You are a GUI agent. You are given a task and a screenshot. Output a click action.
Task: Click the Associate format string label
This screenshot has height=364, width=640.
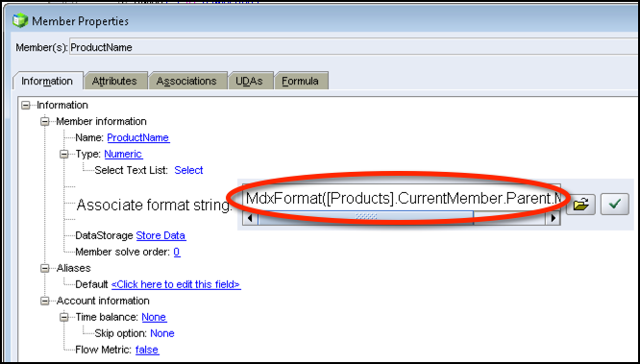[154, 205]
